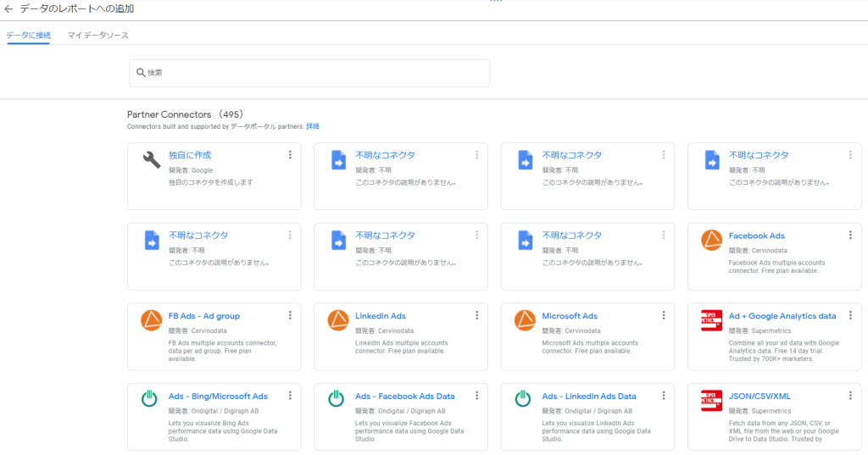This screenshot has width=868, height=455.
Task: Click Microsoft Ads multiple accounts connector description
Action: 590,347
